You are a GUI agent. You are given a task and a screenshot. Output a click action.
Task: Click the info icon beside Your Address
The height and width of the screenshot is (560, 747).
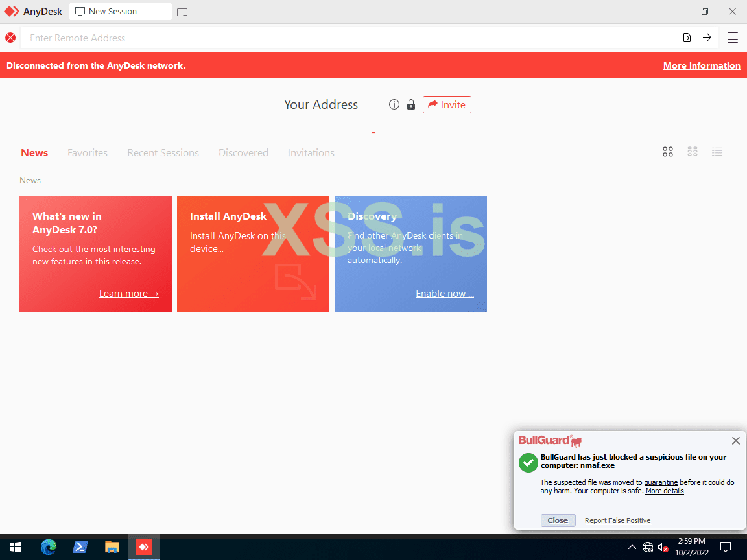point(394,104)
